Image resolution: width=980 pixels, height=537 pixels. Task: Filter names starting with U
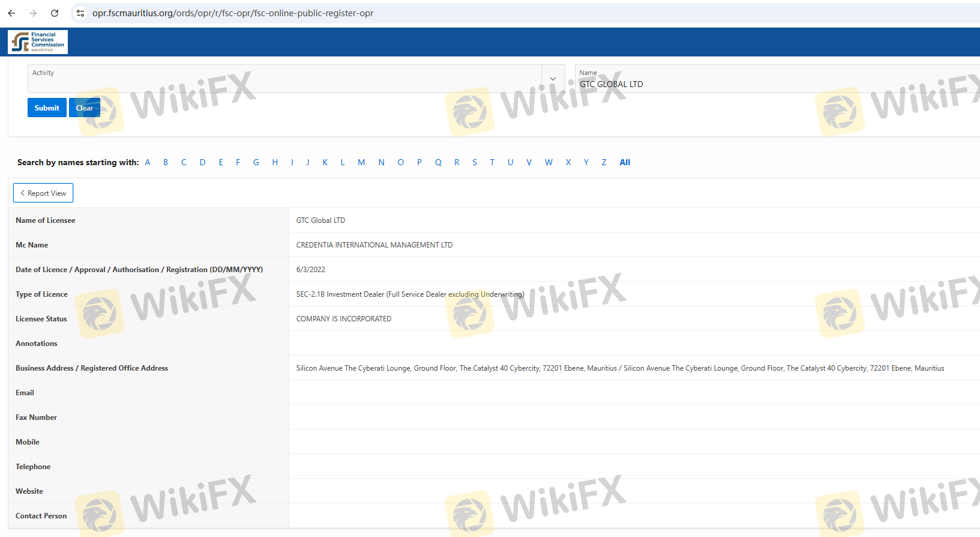(x=511, y=162)
